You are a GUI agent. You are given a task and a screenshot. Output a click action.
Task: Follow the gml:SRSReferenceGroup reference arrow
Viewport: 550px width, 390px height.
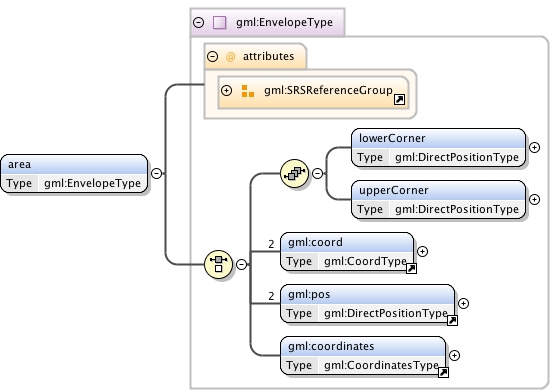click(x=400, y=100)
